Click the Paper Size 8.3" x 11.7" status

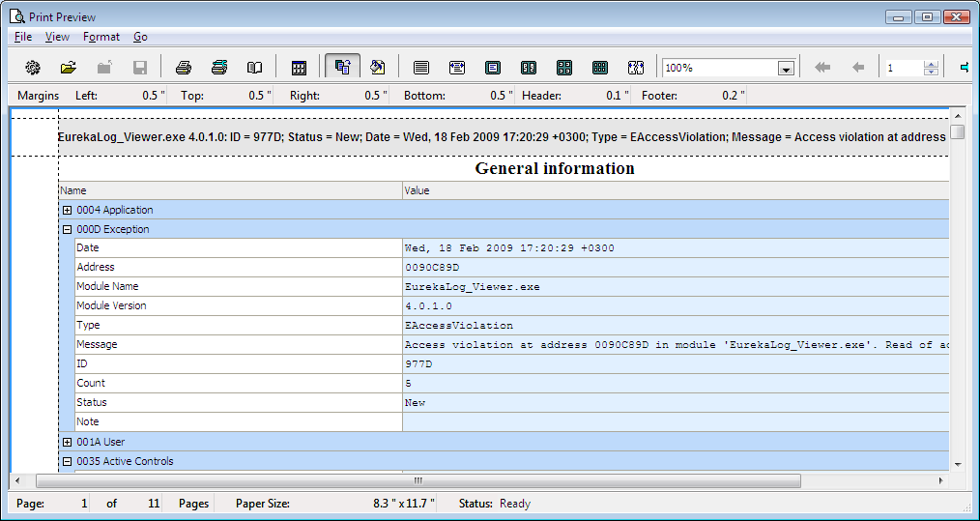[404, 504]
